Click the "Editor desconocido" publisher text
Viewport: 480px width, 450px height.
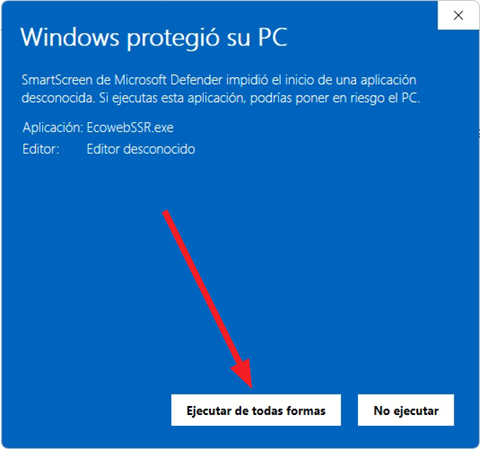point(141,149)
